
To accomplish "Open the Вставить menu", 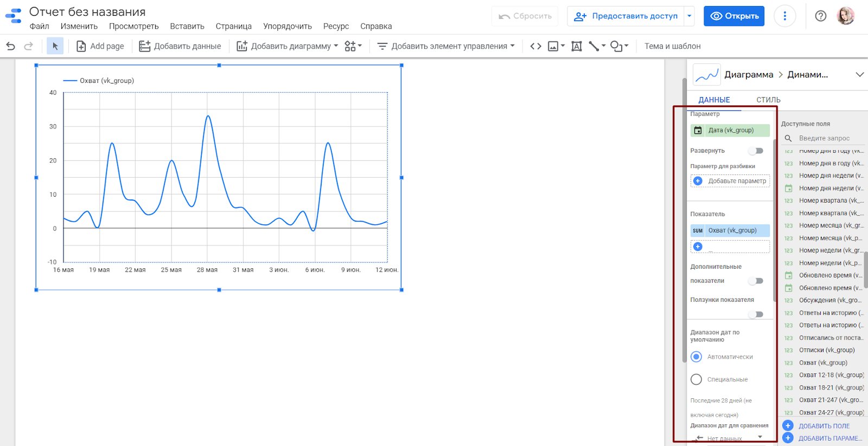I will pyautogui.click(x=187, y=26).
